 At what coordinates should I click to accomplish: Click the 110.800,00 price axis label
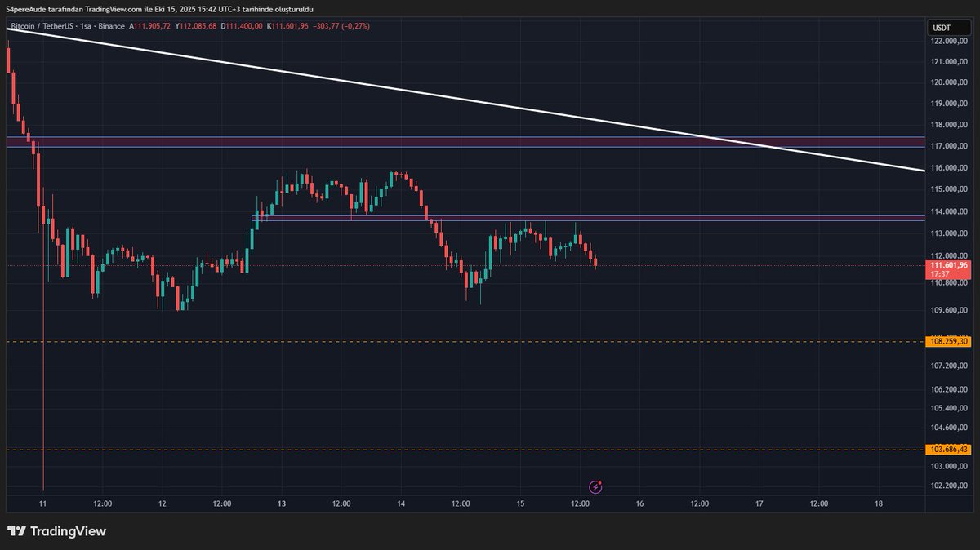[x=949, y=282]
